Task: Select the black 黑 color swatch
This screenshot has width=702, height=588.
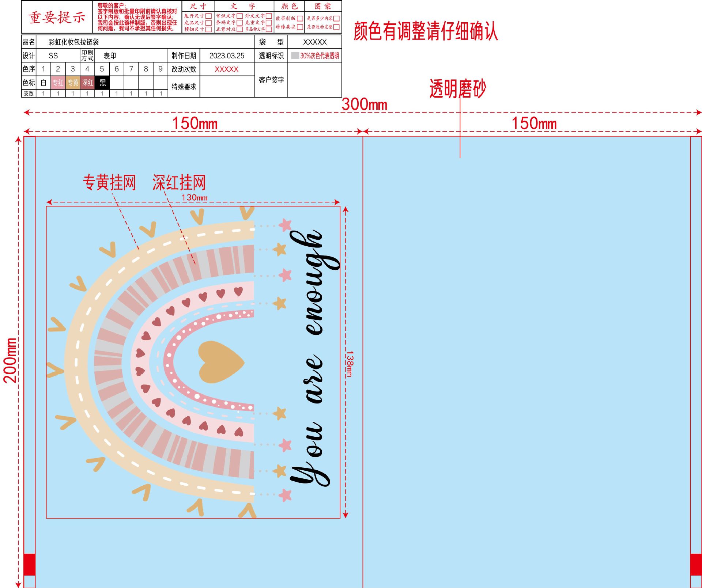Action: pyautogui.click(x=102, y=83)
